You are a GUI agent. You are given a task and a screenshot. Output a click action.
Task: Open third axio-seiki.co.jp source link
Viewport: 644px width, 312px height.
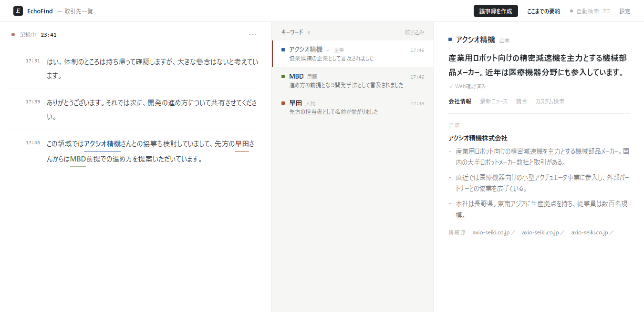[592, 232]
